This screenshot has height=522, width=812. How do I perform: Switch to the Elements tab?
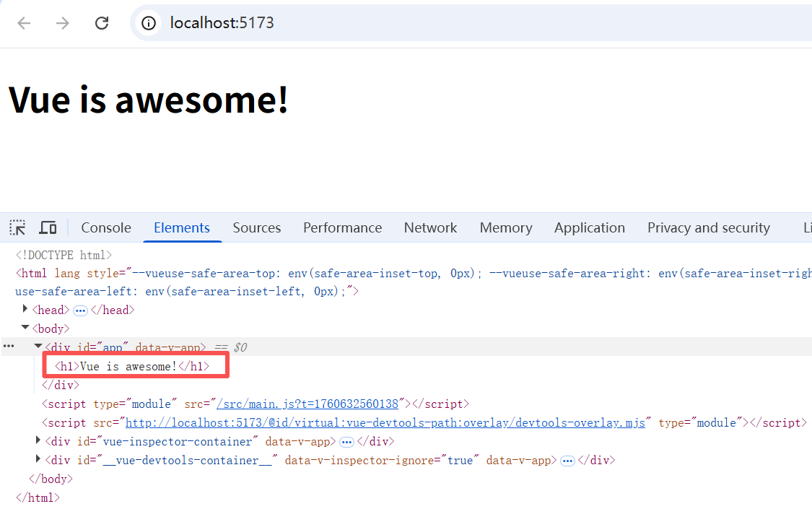[182, 228]
